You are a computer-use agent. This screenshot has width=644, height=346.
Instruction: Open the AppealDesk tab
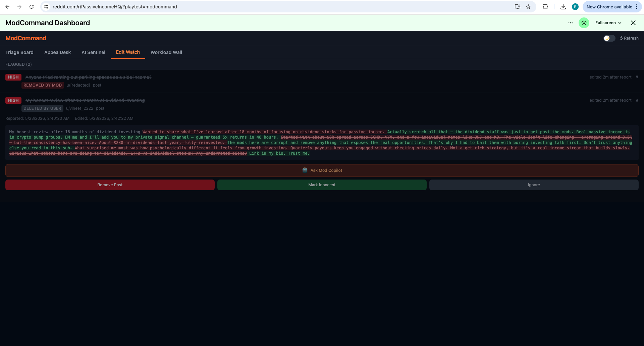57,52
